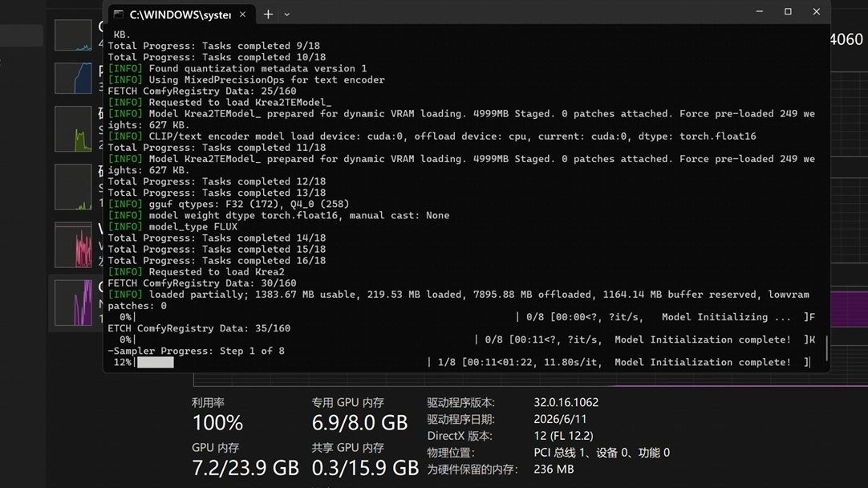Select the purple GPU graph thumbnail
The image size is (868, 488).
tap(73, 303)
